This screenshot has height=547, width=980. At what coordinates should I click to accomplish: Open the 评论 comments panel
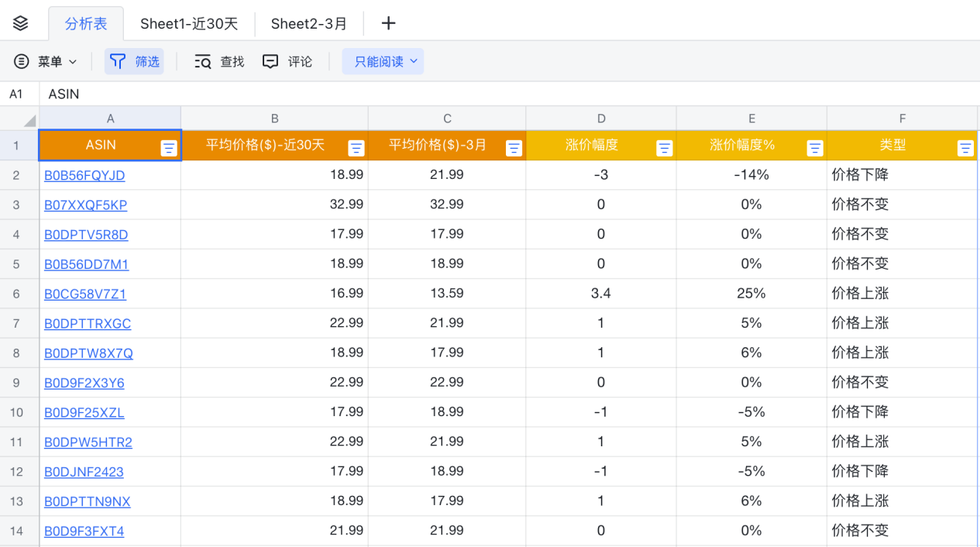click(x=287, y=61)
